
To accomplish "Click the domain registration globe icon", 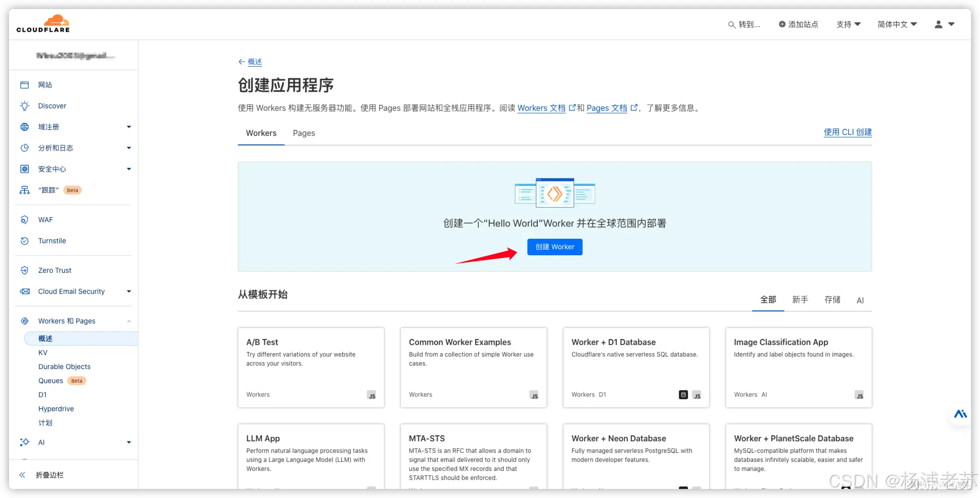I will (25, 127).
